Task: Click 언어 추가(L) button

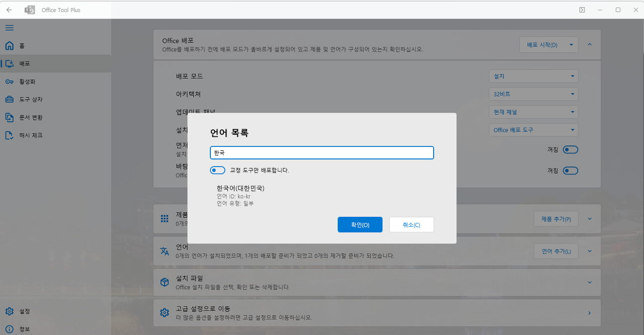Action: click(x=556, y=251)
